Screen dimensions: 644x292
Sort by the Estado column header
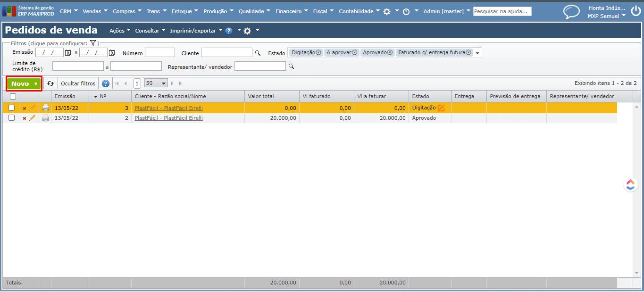[x=430, y=96]
